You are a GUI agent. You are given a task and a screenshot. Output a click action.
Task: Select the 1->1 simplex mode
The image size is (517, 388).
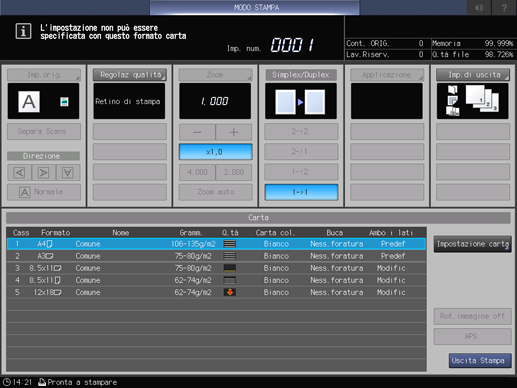click(x=301, y=192)
